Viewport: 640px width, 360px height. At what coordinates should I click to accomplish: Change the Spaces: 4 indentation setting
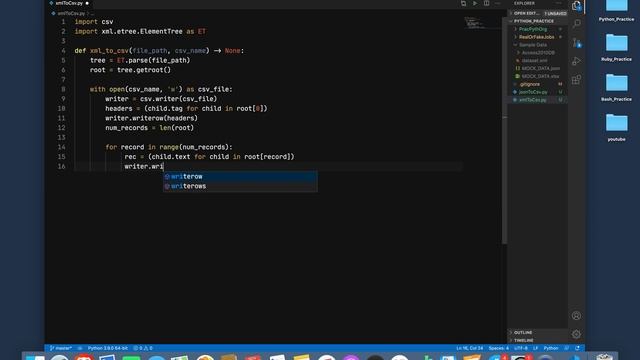pyautogui.click(x=498, y=348)
